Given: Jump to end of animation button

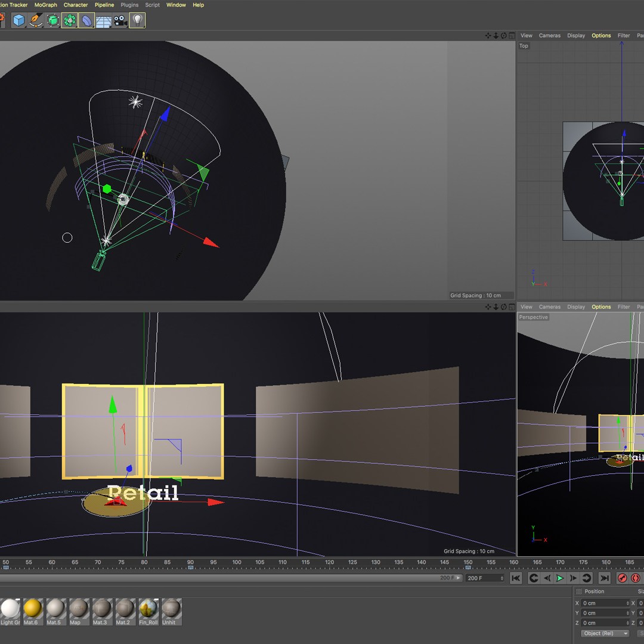Looking at the screenshot, I should (605, 578).
